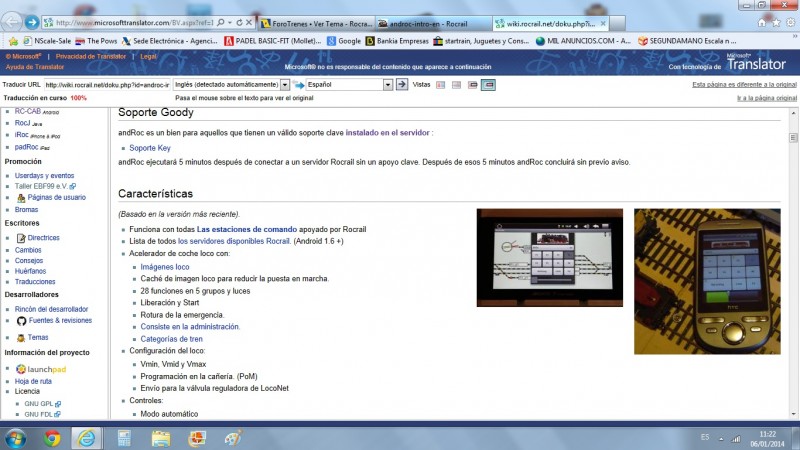Screen dimensions: 800x450
Task: Click the page scrollbar up arrow
Action: [793, 113]
